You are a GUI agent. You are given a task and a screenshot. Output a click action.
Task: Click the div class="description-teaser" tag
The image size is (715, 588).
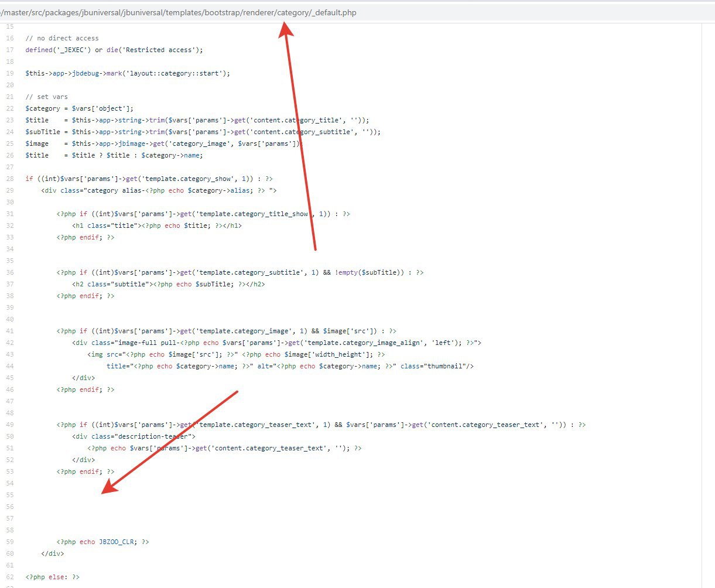click(x=134, y=436)
